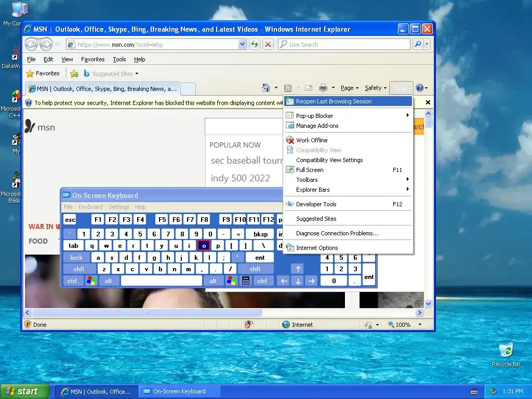The image size is (532, 399).
Task: Select Developer Tools from the menu
Action: 348,204
